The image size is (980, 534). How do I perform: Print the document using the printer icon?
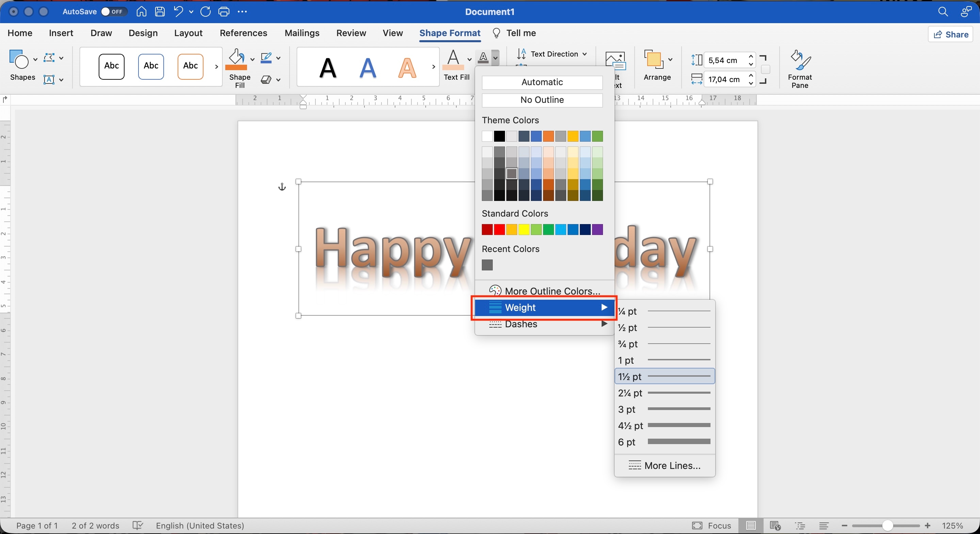[224, 12]
